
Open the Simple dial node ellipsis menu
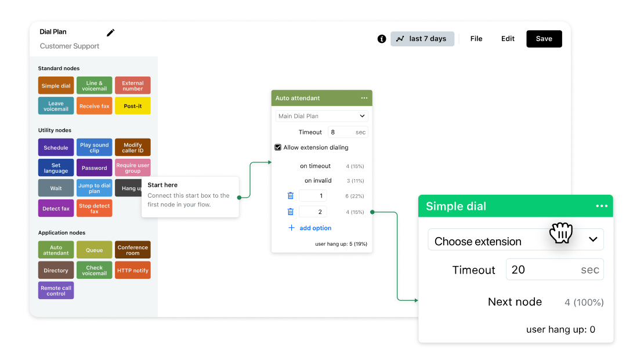click(602, 206)
